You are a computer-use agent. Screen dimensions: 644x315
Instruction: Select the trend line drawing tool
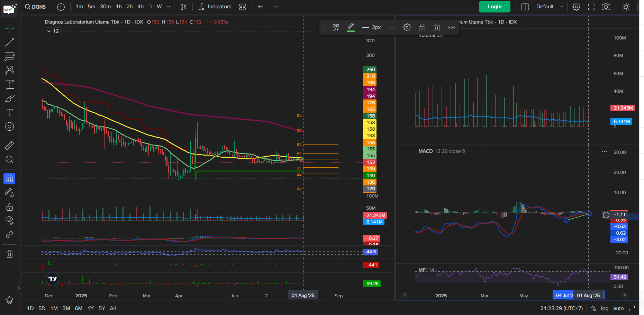click(10, 42)
